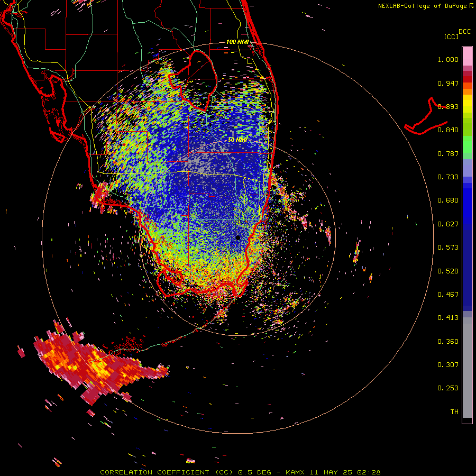Click the [CC] units label
This screenshot has width=476, height=476.
451,36
